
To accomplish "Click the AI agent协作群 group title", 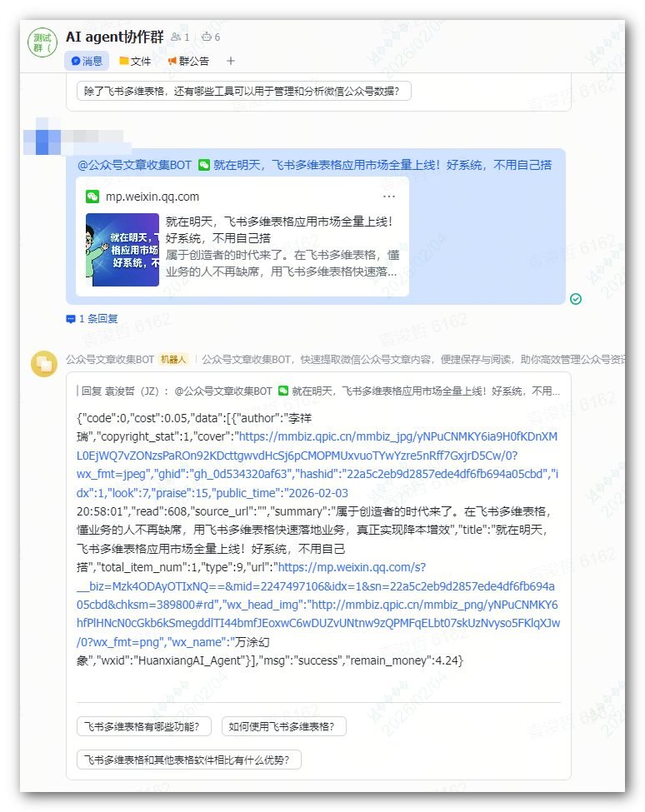I will pyautogui.click(x=114, y=37).
